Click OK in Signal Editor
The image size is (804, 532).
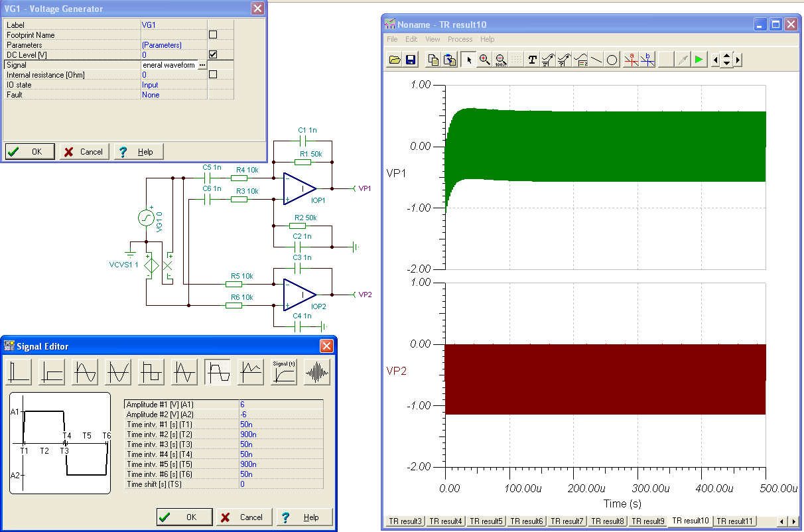184,517
